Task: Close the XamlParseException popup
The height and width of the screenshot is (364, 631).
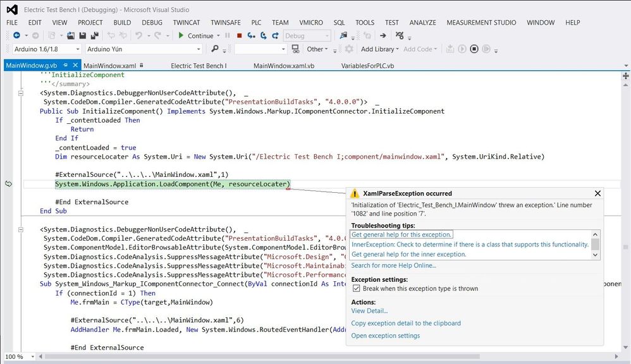Action: [x=597, y=193]
